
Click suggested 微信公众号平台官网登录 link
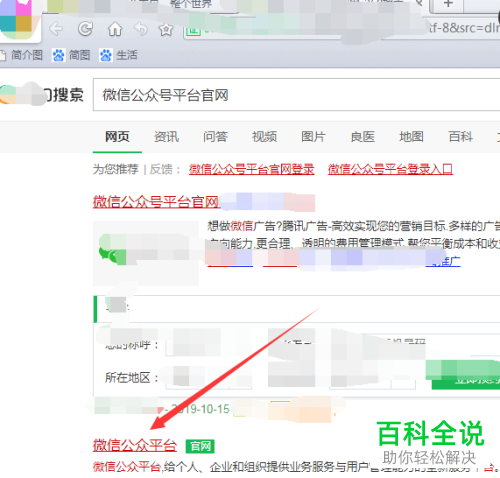tap(252, 169)
